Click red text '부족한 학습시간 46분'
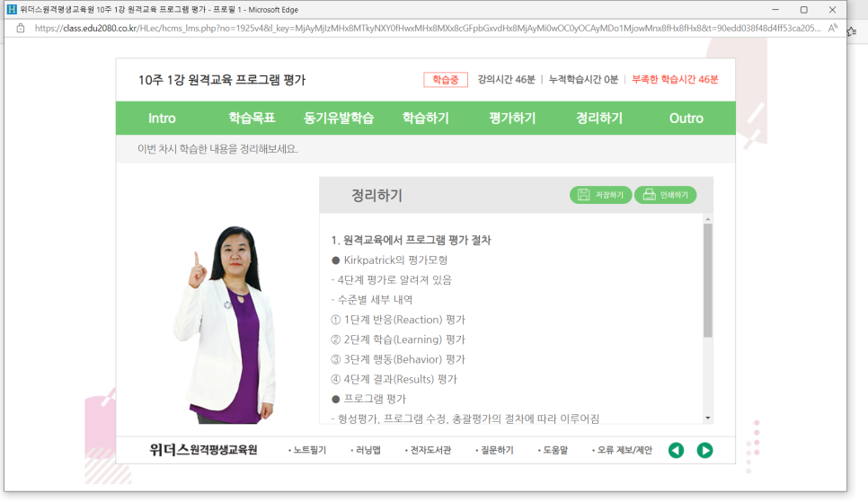This screenshot has height=502, width=868. [675, 80]
